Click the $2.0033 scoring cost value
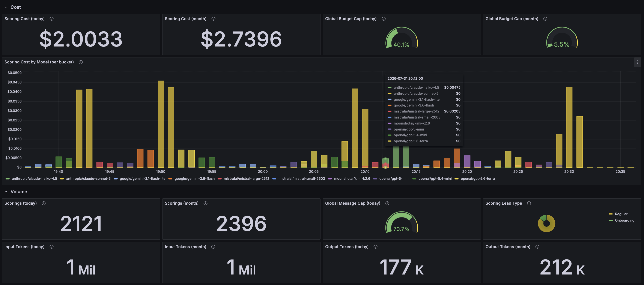Screen dimensions: 644x285 pos(81,39)
